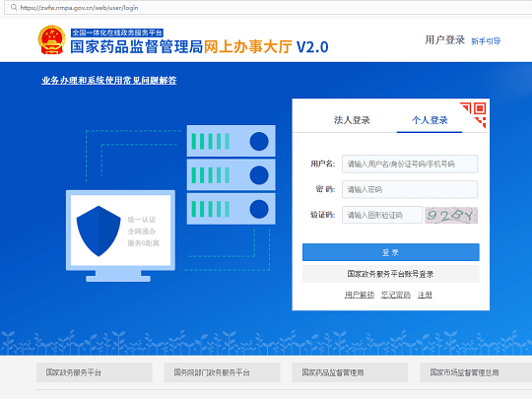
Task: Refresh the captcha image 928Y
Action: coord(451,215)
